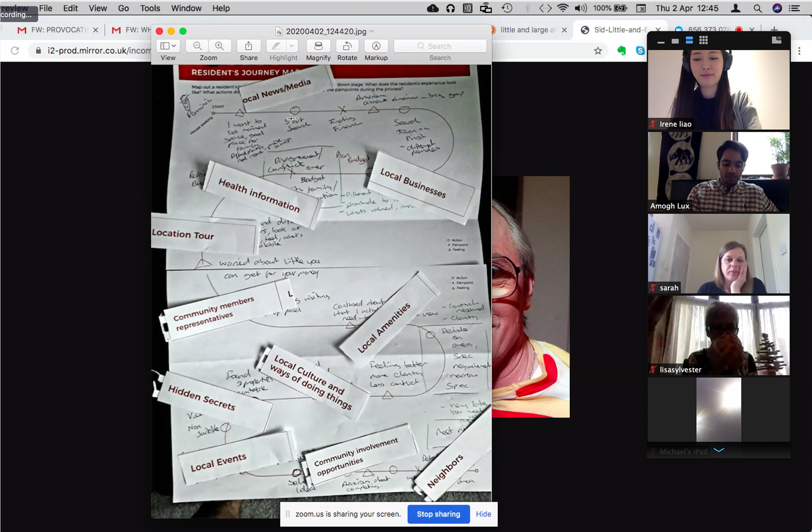Click the keyboard input menu bar icon
The width and height of the screenshot is (812, 532).
click(641, 8)
